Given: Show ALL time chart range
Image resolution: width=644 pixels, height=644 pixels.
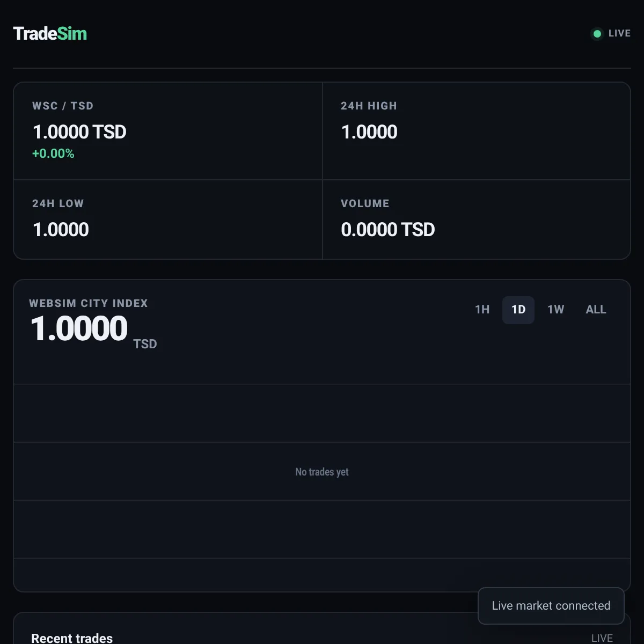Looking at the screenshot, I should (x=596, y=310).
